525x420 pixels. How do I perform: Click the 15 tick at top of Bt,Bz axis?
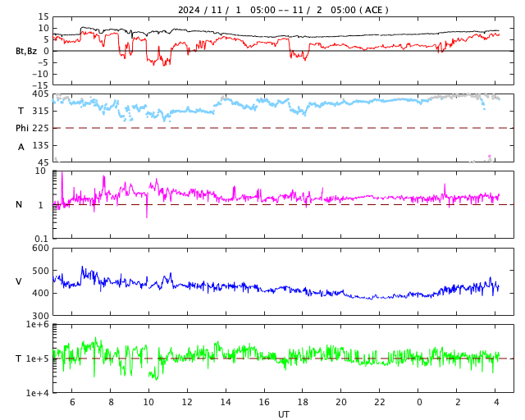point(43,16)
